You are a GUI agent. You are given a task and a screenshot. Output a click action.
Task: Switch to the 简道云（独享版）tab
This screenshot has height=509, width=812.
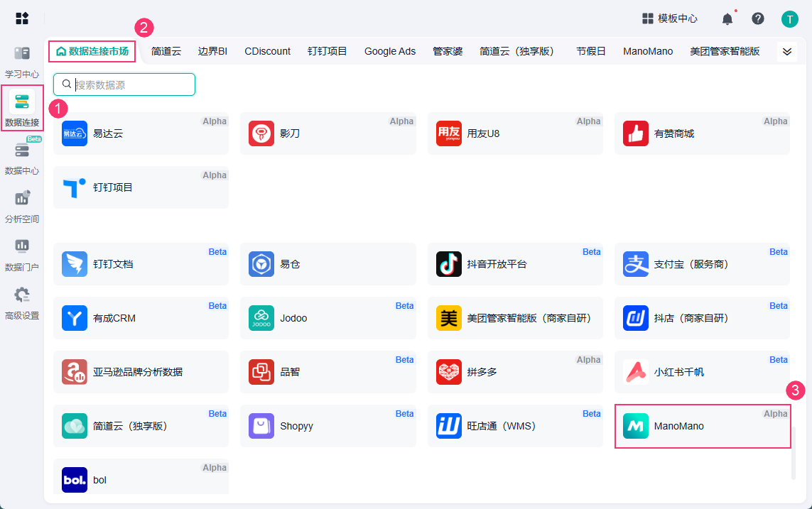pos(519,51)
